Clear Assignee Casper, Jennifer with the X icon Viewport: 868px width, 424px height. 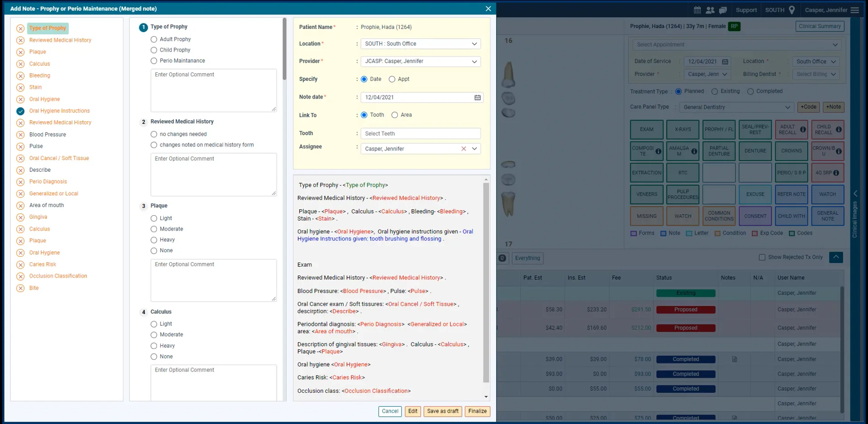tap(463, 149)
